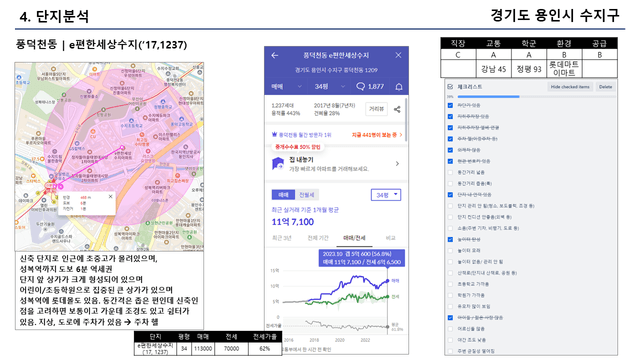This screenshot has height=360, width=640.
Task: Close the e편한세상수지 listing panel
Action: [398, 55]
